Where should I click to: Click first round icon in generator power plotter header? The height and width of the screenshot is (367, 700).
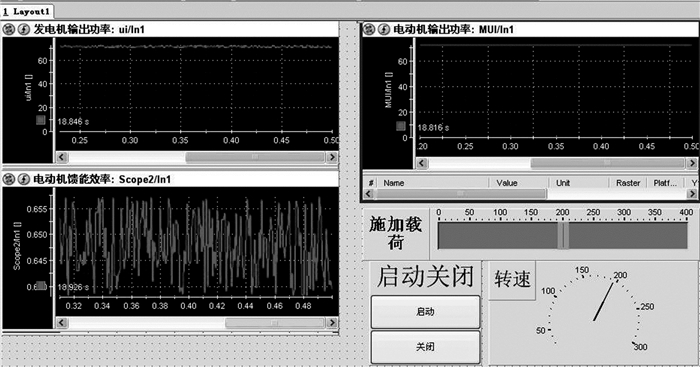point(9,29)
